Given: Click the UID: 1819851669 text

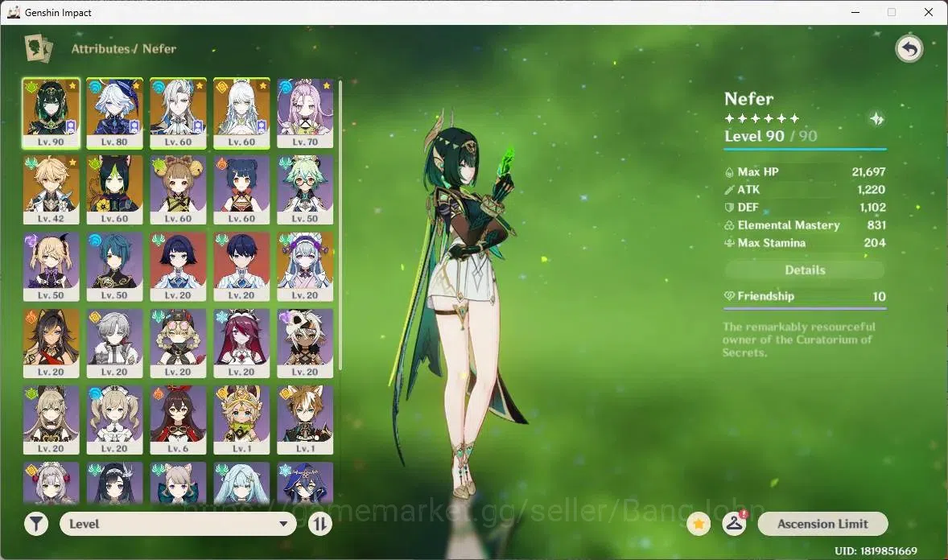Looking at the screenshot, I should 876,551.
